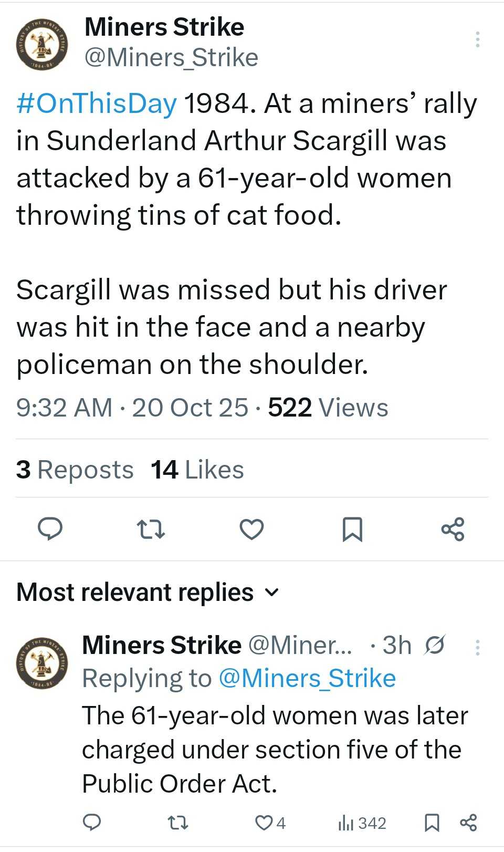Open more options menu on the reply
This screenshot has height=852, width=504.
(477, 647)
